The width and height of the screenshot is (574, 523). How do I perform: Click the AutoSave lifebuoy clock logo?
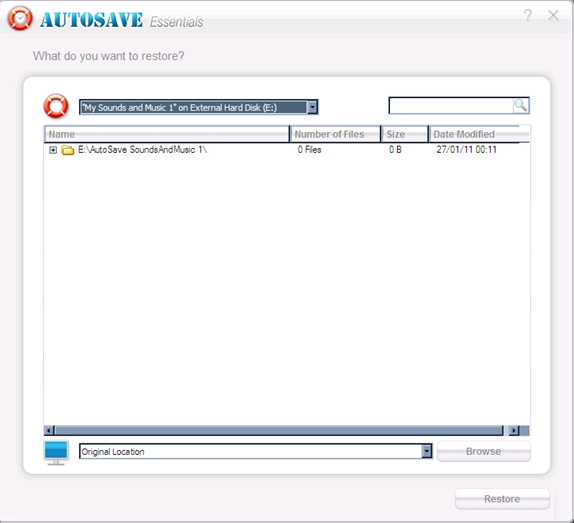coord(20,18)
